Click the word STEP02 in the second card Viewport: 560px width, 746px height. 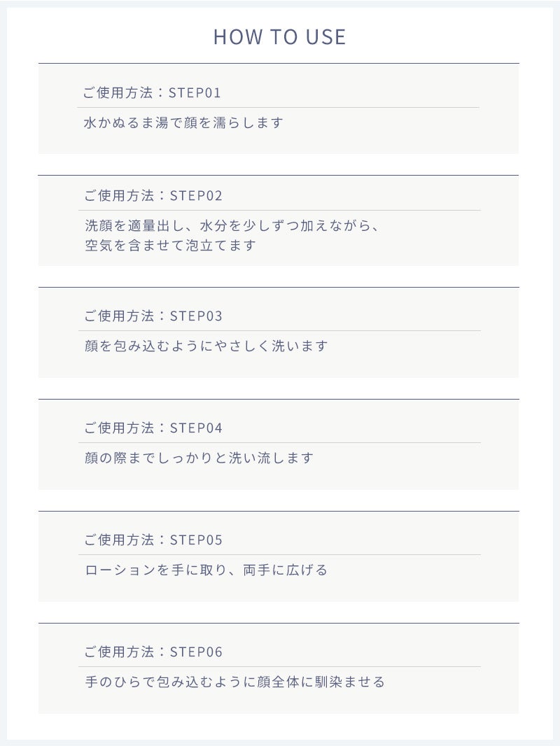point(197,195)
